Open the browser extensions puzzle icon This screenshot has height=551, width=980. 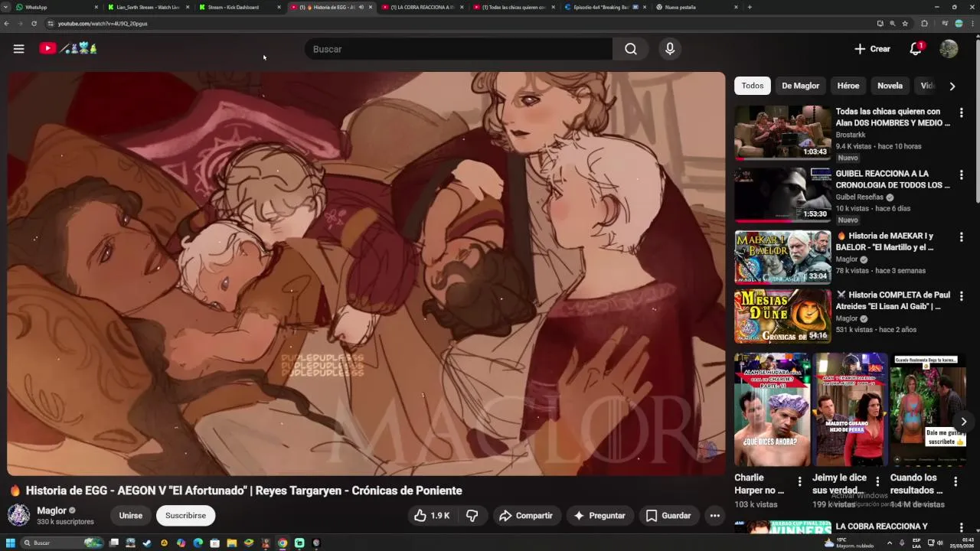(924, 24)
